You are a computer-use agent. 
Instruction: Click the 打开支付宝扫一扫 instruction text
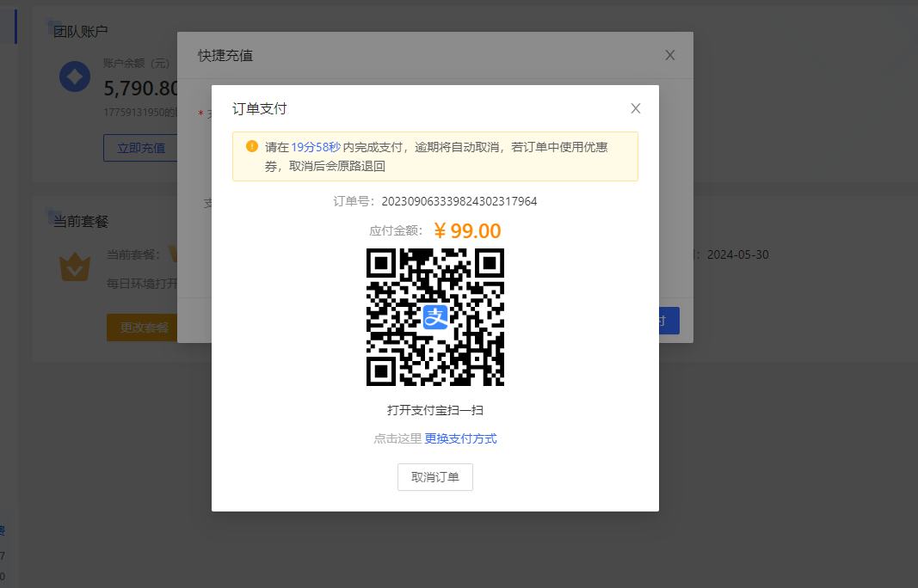pos(435,410)
